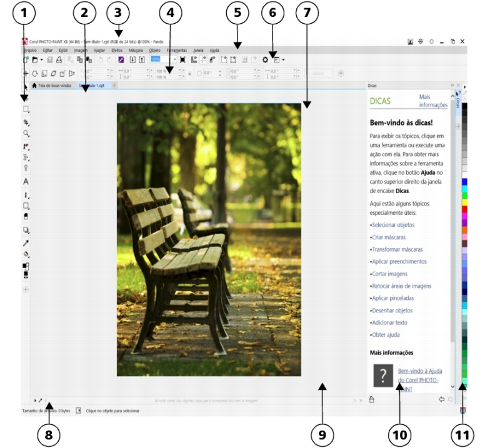The width and height of the screenshot is (500, 448).
Task: Expand the Open folder dropdown arrow
Action: tap(41, 60)
